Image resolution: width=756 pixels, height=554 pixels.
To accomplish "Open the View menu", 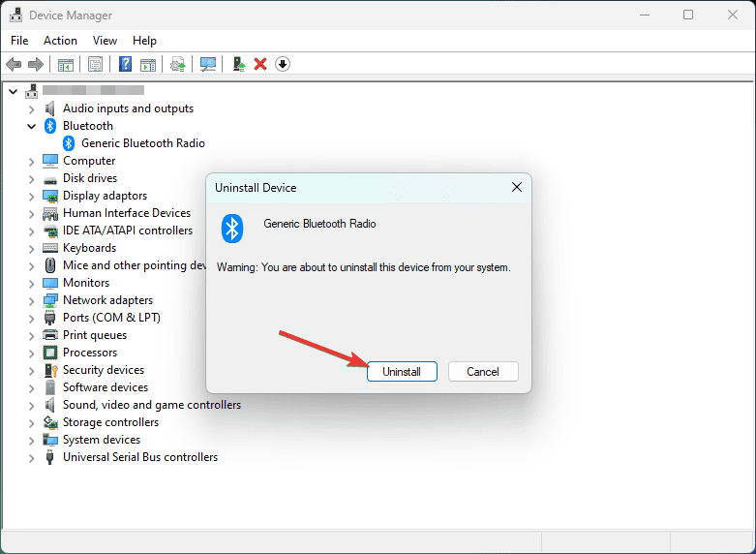I will (x=105, y=41).
